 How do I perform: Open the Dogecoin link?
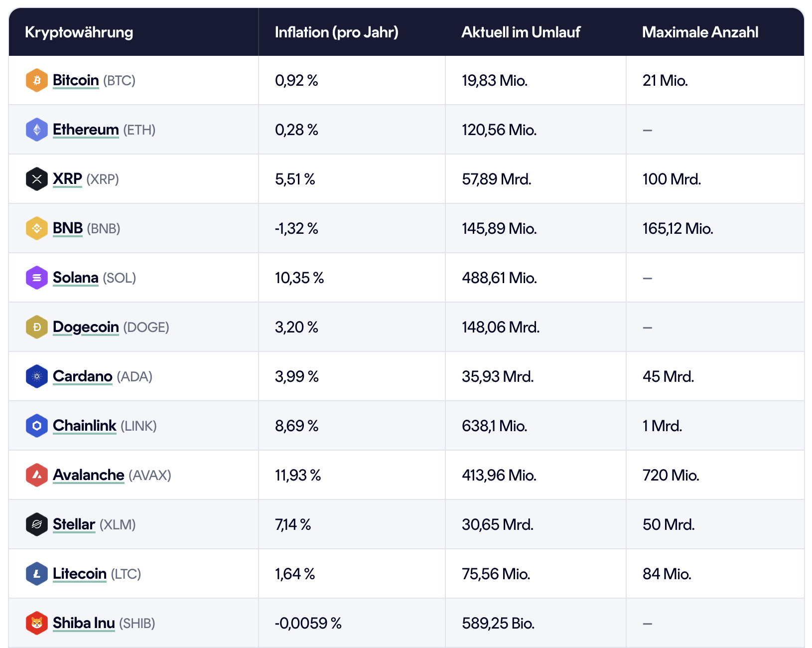[86, 327]
